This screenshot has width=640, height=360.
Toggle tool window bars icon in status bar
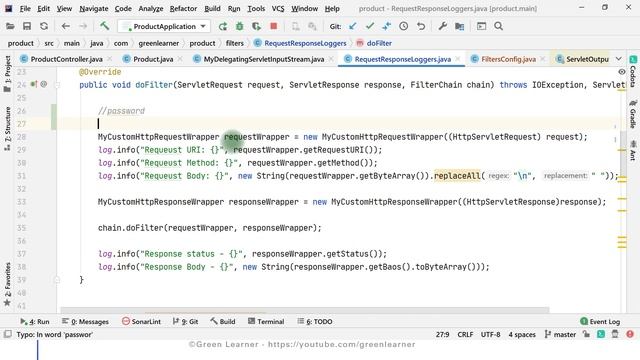[7, 334]
